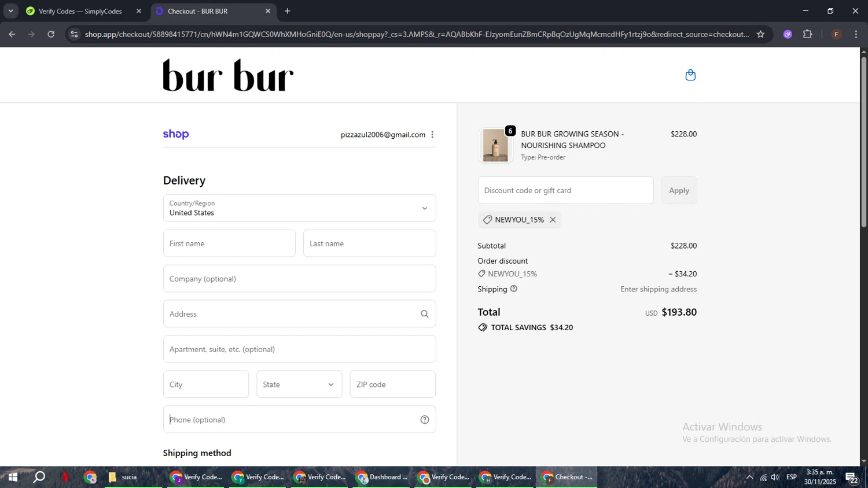
Task: Expand Country/Region dropdown
Action: 299,208
